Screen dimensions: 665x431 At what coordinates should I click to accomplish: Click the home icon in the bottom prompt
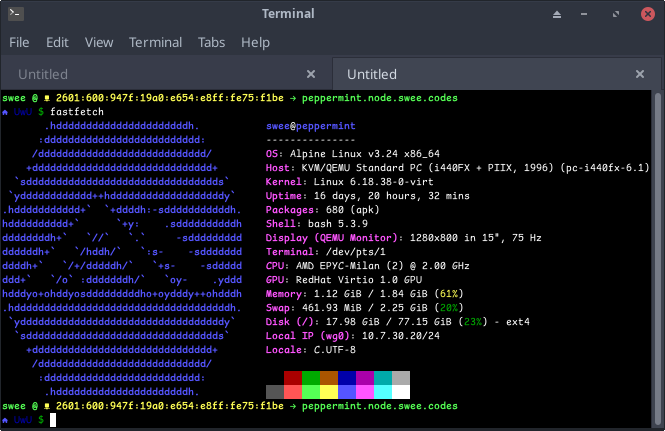point(5,420)
